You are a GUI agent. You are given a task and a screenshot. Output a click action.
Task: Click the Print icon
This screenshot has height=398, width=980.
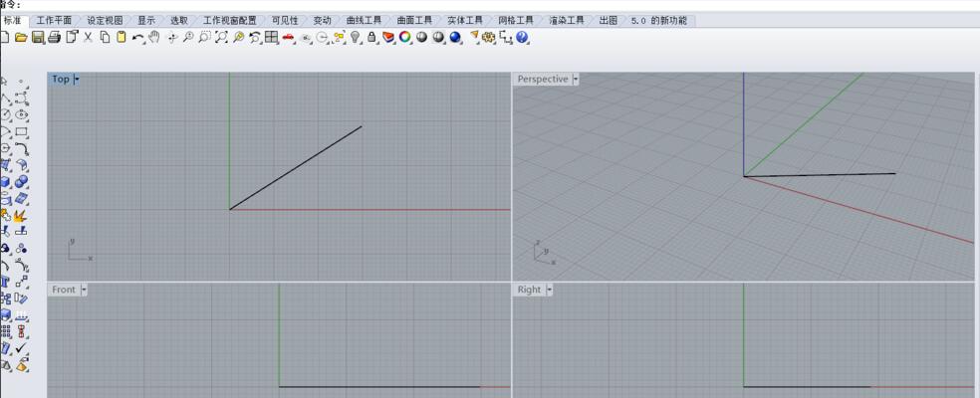(55, 38)
